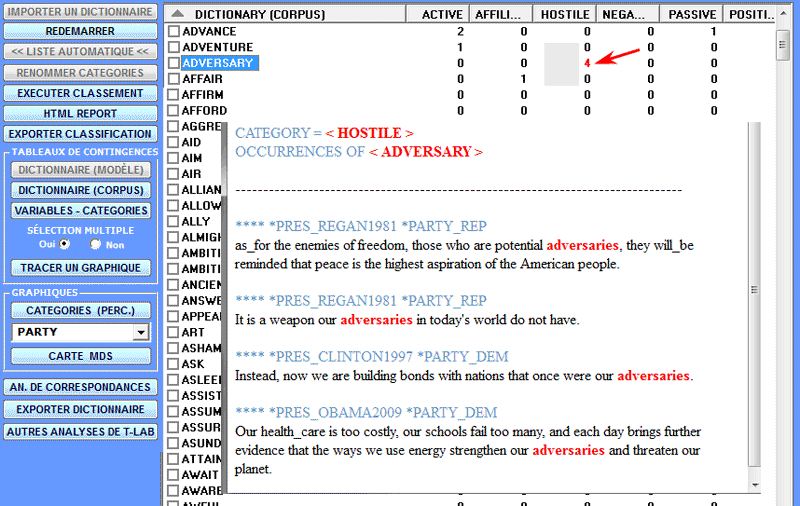Viewport: 800px width, 506px height.
Task: Click the IMPORTER UN DICTIONNAIRE button
Action: 80,12
